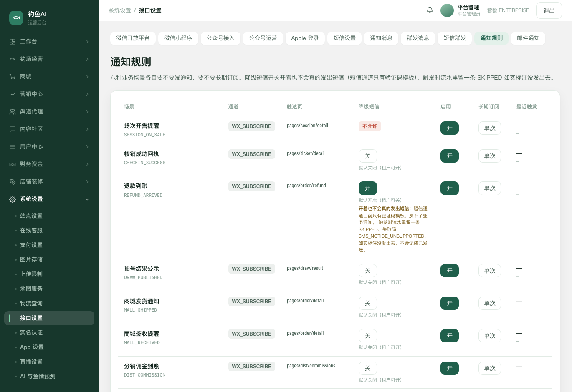Click the 内容社区 chat bubble icon
572x392 pixels.
13,129
